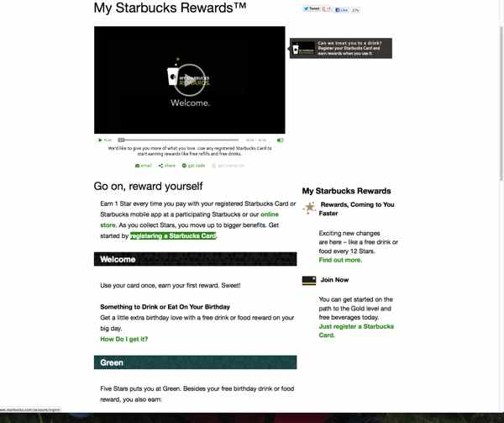Click the share link under the video

point(167,166)
